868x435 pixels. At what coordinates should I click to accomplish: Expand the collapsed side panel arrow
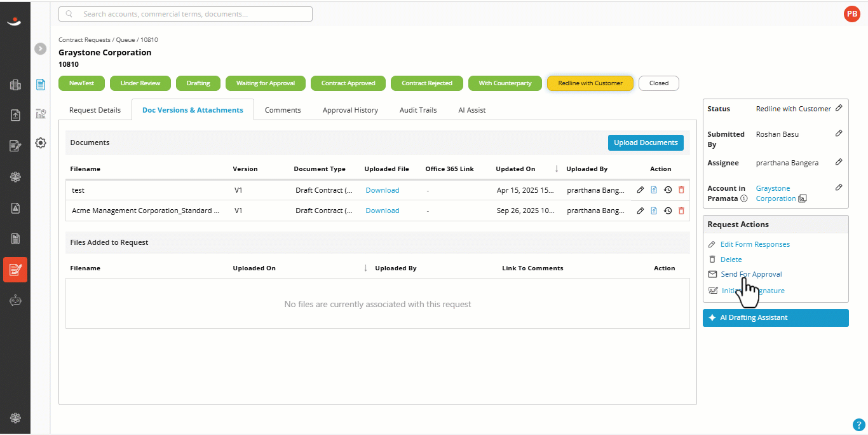pyautogui.click(x=41, y=48)
